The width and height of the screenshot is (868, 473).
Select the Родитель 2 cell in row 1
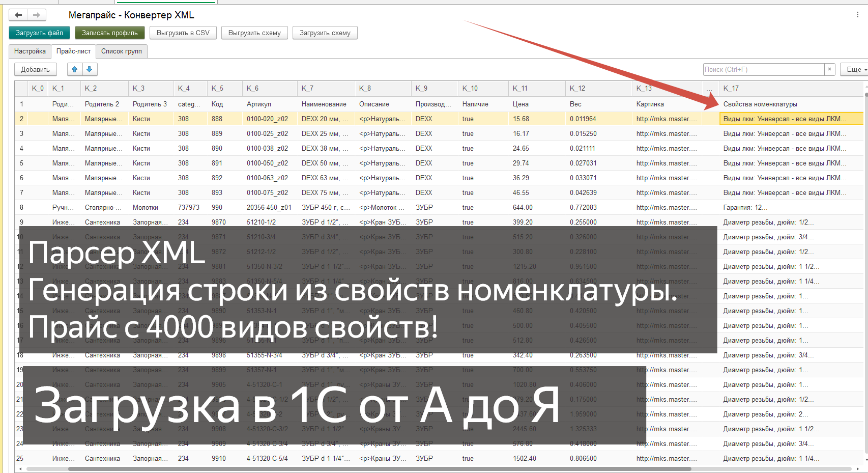[105, 104]
